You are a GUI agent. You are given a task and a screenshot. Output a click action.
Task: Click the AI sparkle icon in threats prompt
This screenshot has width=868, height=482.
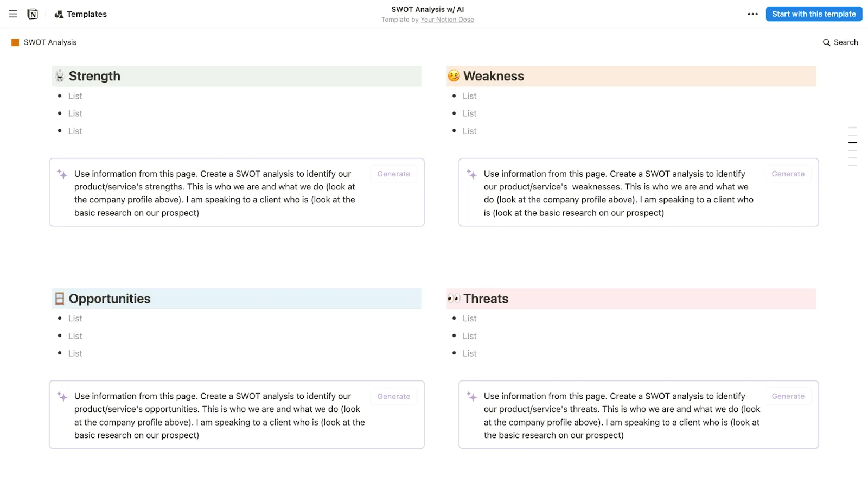(472, 397)
